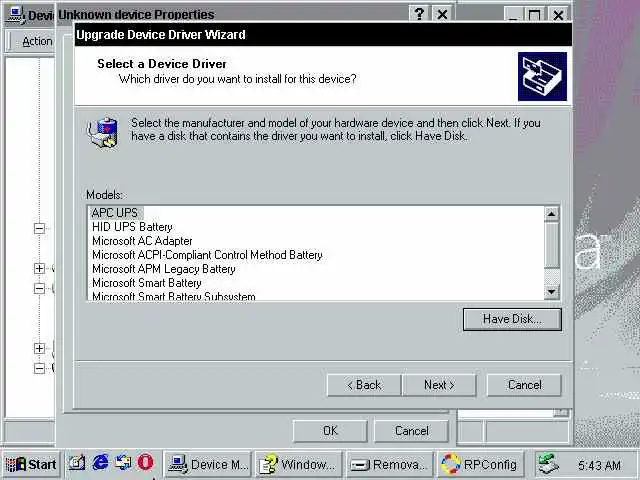
Task: Choose Microsoft AC Adapter model
Action: [x=142, y=241]
